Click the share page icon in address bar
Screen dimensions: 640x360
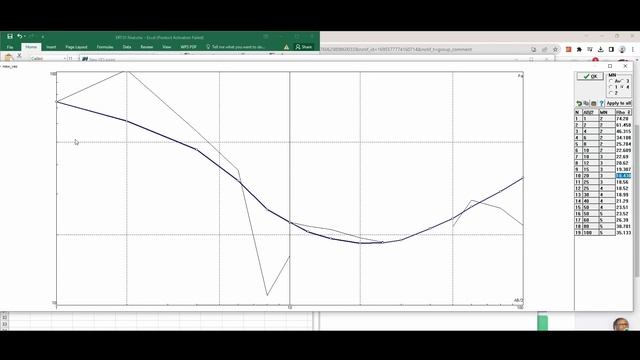click(x=544, y=49)
